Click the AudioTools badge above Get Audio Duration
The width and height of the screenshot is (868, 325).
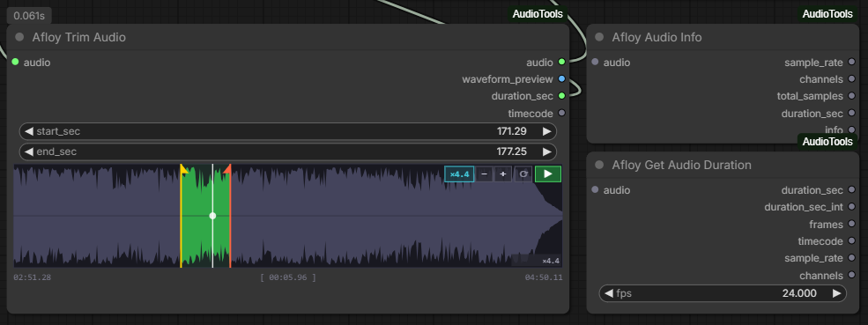coord(827,142)
